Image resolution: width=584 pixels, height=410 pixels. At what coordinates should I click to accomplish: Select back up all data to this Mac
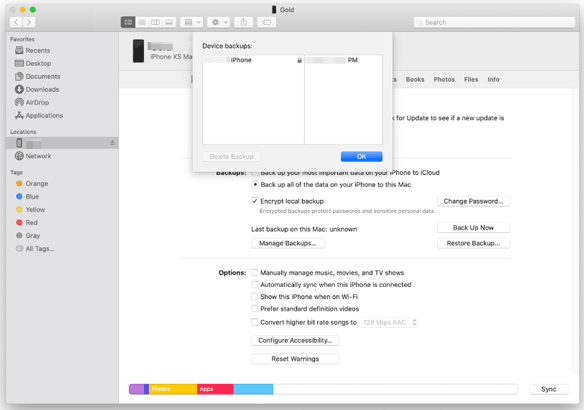255,185
